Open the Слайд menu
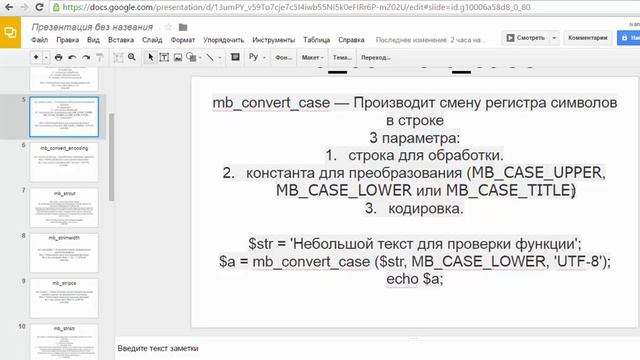Image resolution: width=640 pixels, height=360 pixels. pos(152,40)
